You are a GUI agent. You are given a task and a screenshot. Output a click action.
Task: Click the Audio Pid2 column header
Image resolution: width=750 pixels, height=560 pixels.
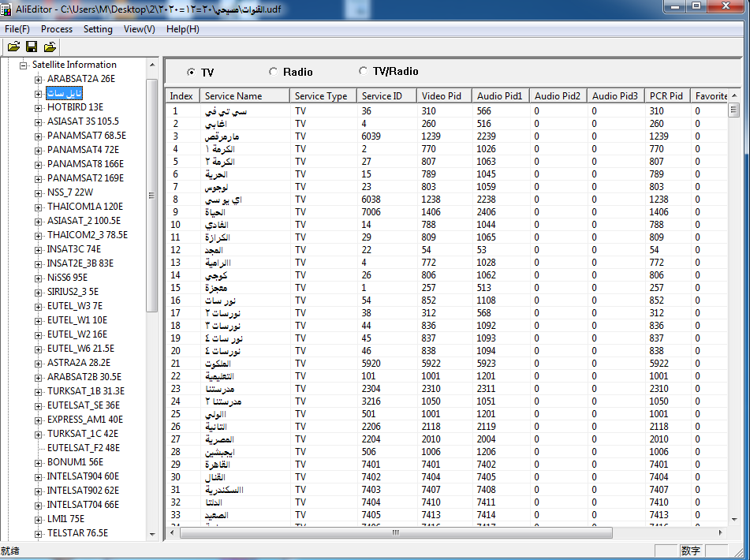(558, 95)
